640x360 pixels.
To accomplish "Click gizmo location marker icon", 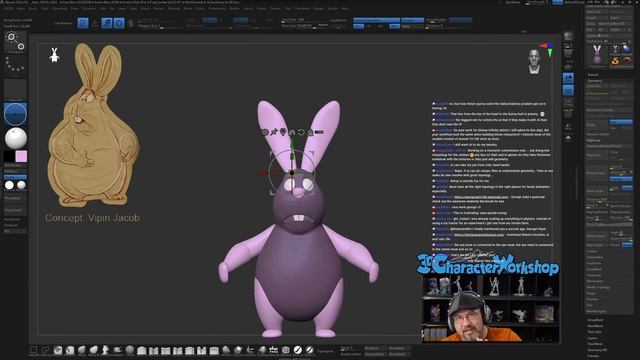I will (283, 132).
